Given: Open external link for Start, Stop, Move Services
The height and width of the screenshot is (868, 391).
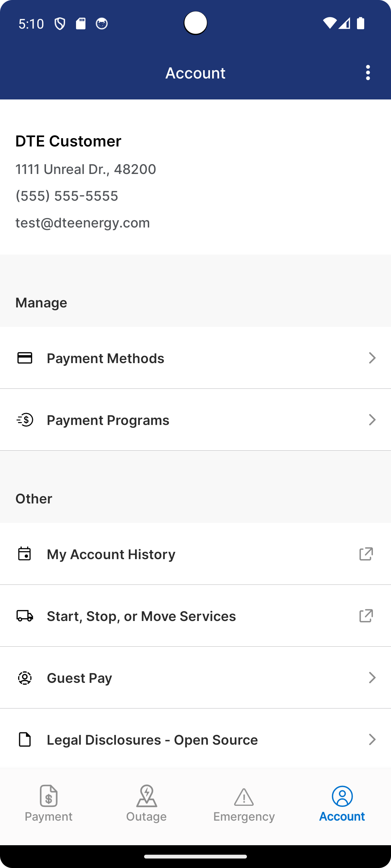Looking at the screenshot, I should (366, 616).
